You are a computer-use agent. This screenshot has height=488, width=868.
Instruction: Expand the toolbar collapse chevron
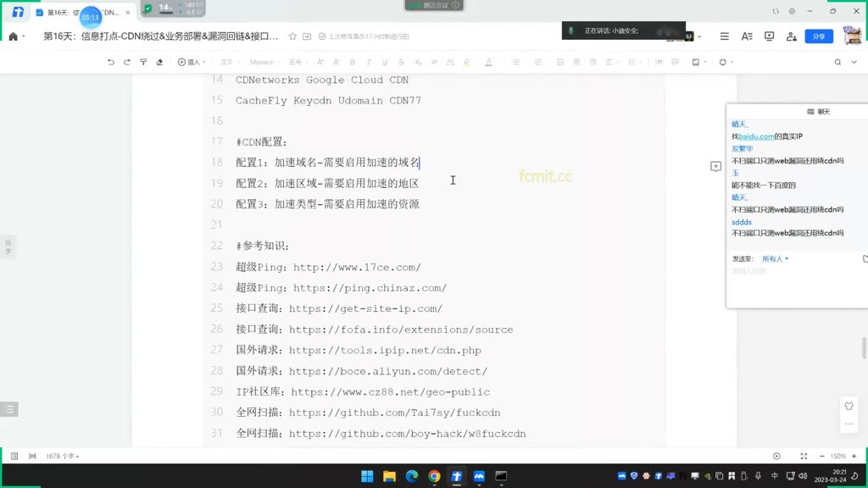coord(854,62)
